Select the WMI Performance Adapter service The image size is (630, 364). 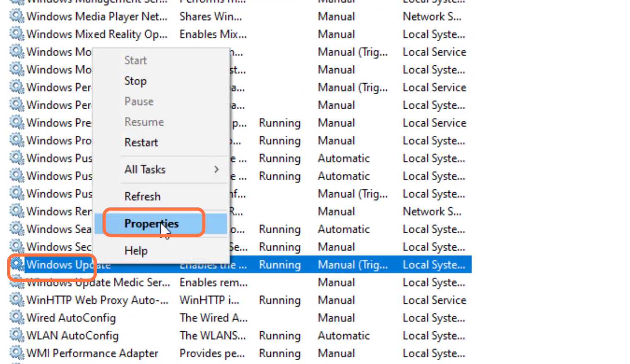point(92,353)
